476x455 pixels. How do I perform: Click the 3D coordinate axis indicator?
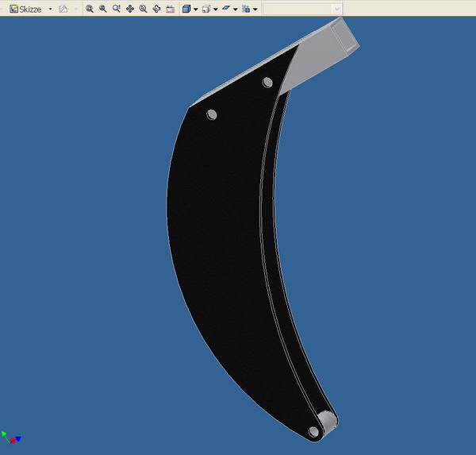11,437
